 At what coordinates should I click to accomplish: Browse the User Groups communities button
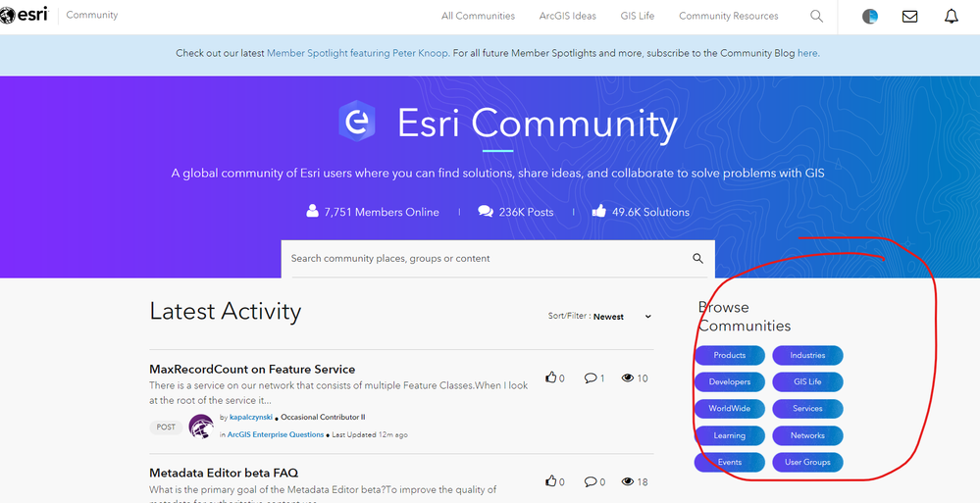[807, 463]
